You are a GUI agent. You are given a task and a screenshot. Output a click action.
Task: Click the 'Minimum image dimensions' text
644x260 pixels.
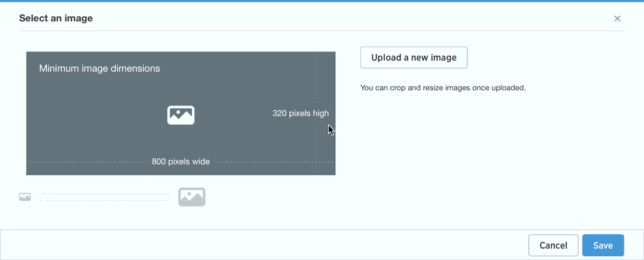pos(99,68)
